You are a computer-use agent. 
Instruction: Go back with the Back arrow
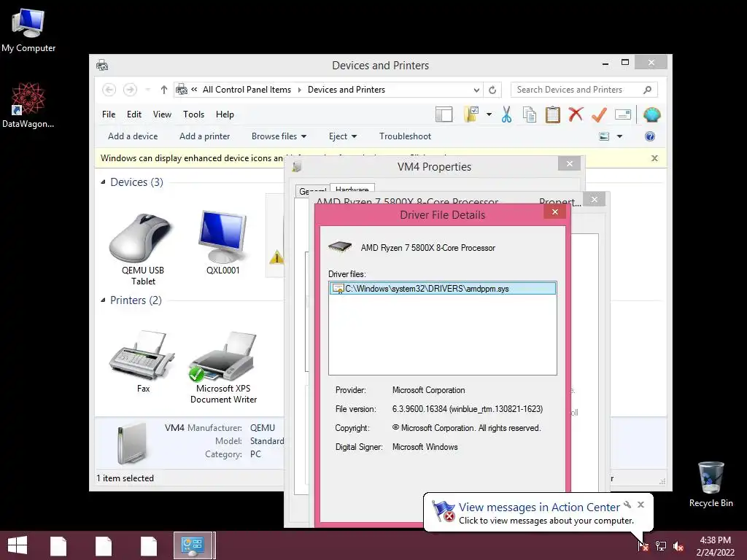(x=109, y=90)
